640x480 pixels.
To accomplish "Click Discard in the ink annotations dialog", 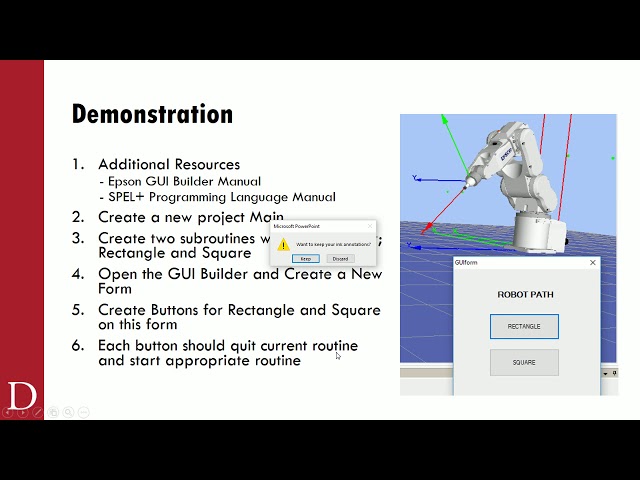I will click(340, 259).
